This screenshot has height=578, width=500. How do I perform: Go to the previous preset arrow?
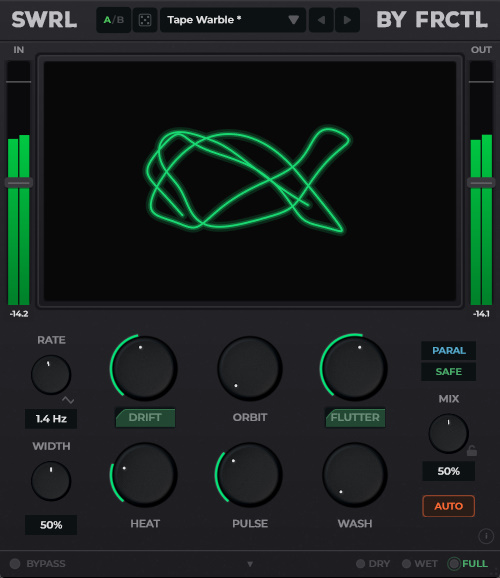pos(321,20)
